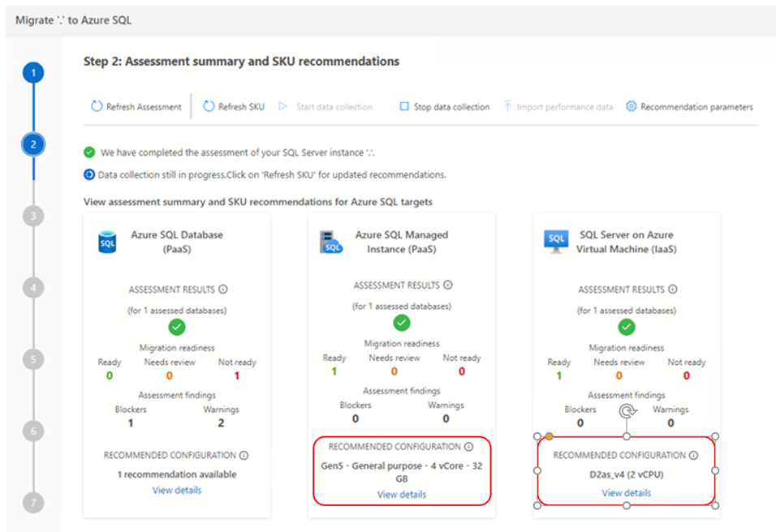Click info icon beside Virtual Machine recommended configuration
The height and width of the screenshot is (532, 776).
click(694, 455)
